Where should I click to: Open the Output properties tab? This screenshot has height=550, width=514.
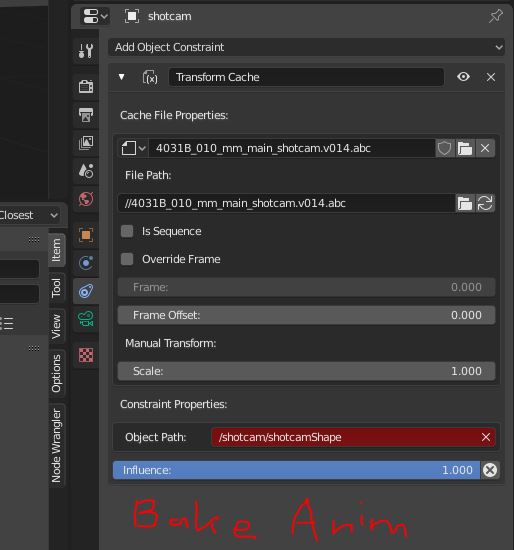point(86,114)
